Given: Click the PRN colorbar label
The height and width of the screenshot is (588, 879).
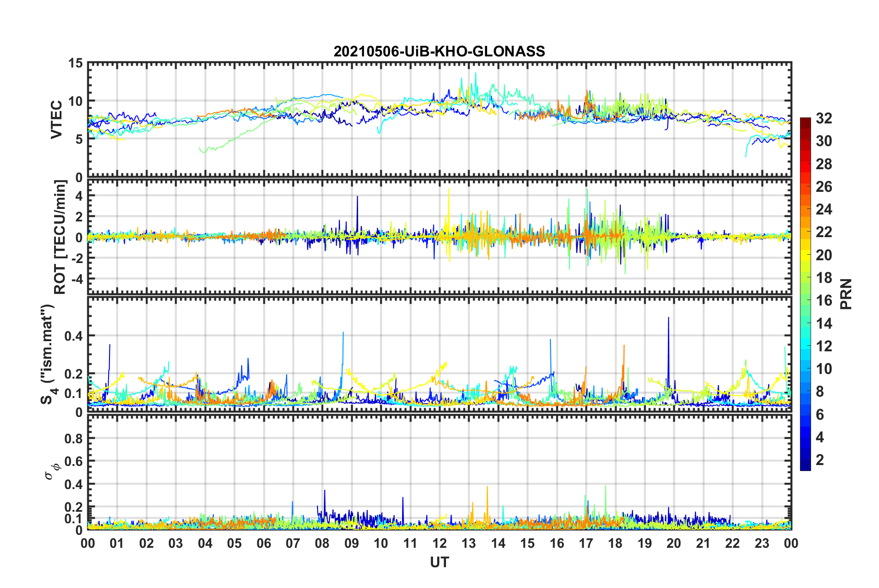Looking at the screenshot, I should [846, 294].
